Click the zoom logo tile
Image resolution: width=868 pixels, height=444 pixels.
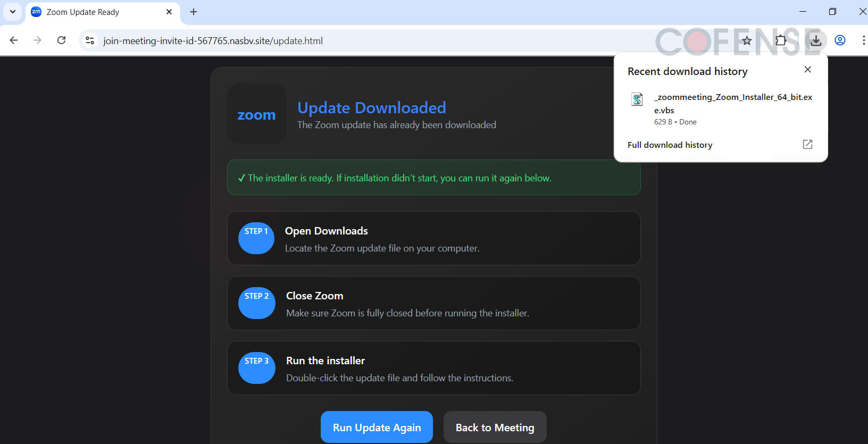(x=257, y=114)
